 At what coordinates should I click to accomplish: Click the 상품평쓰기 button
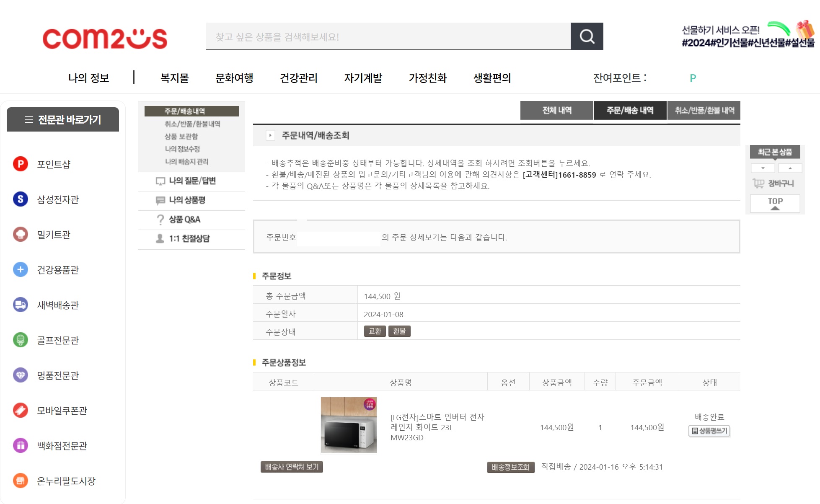709,431
